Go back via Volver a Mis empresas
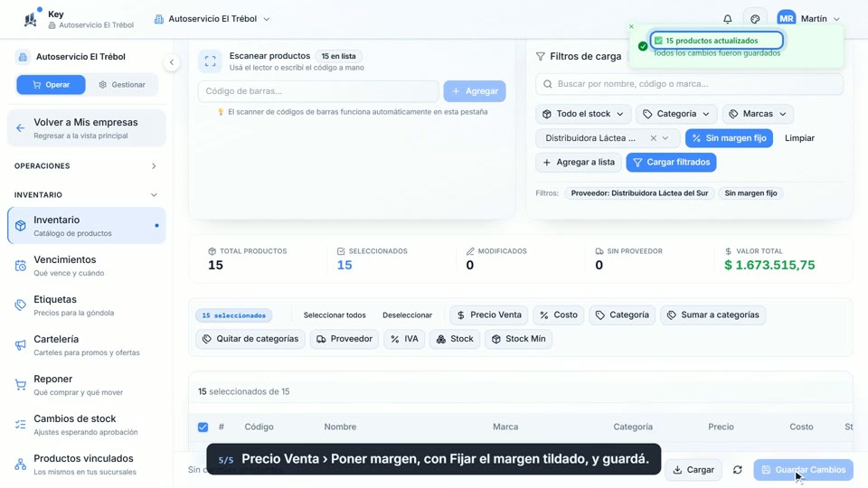 pos(87,128)
